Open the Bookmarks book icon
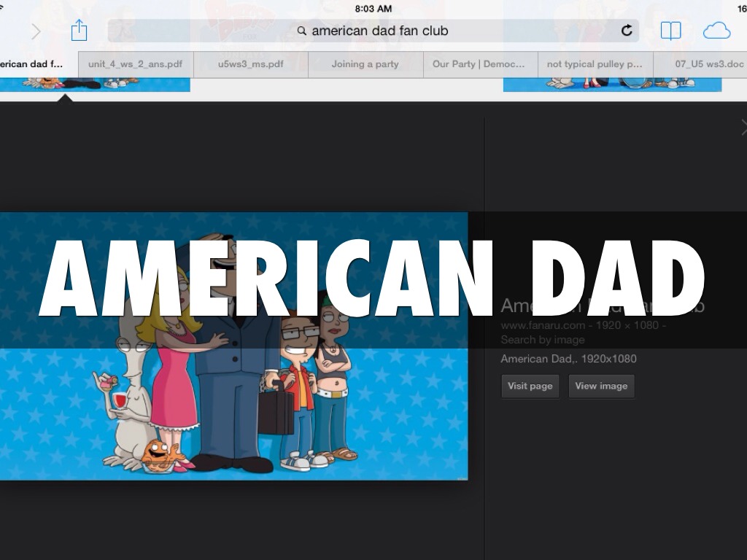 click(670, 31)
